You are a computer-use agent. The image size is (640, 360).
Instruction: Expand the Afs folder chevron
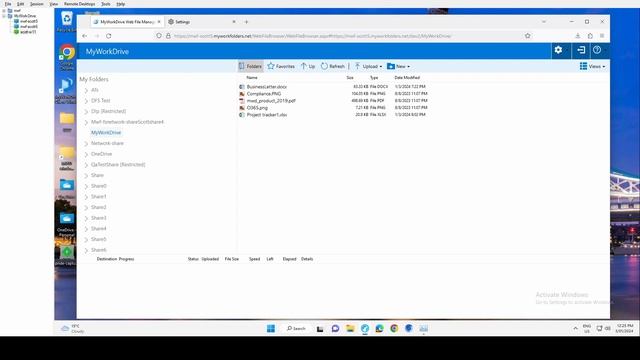point(86,90)
